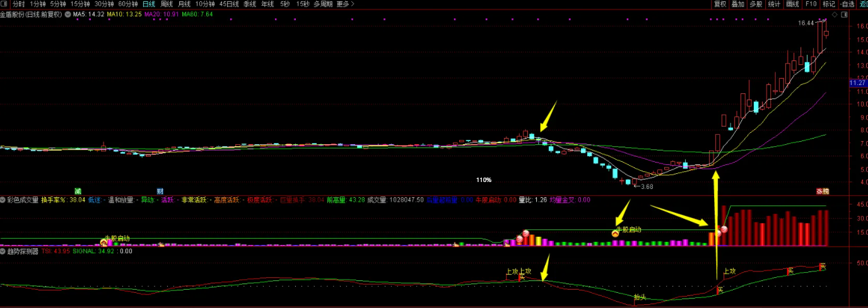Click the 16.44 high price label
This screenshot has height=308, width=868.
[x=806, y=23]
